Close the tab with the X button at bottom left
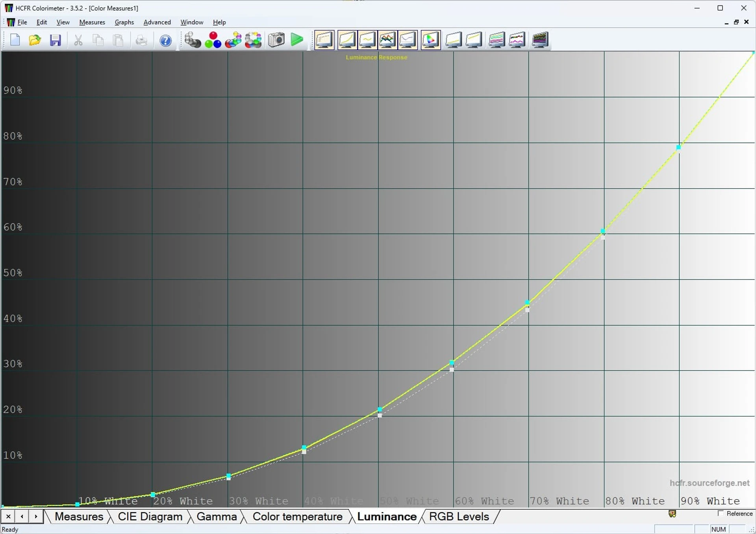This screenshot has height=534, width=756. click(8, 516)
